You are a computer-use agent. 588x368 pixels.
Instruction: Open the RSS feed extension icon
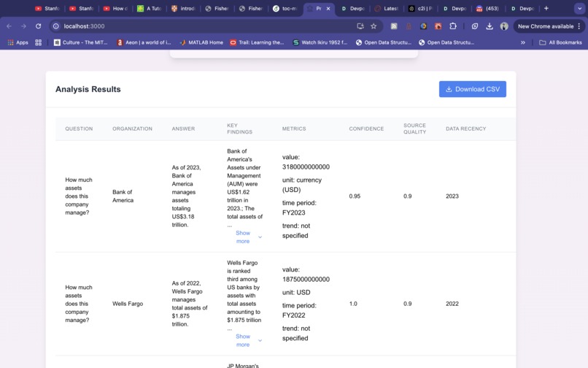tap(394, 26)
